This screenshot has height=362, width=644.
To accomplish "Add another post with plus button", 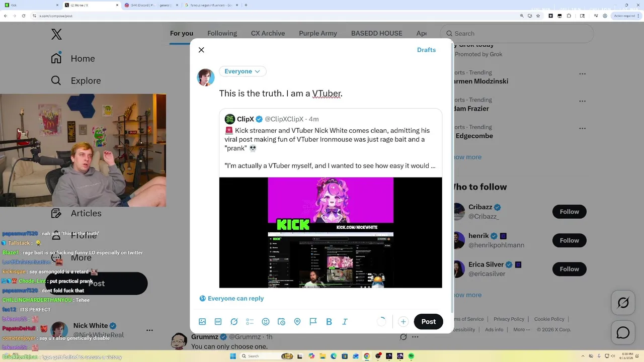I will 403,322.
